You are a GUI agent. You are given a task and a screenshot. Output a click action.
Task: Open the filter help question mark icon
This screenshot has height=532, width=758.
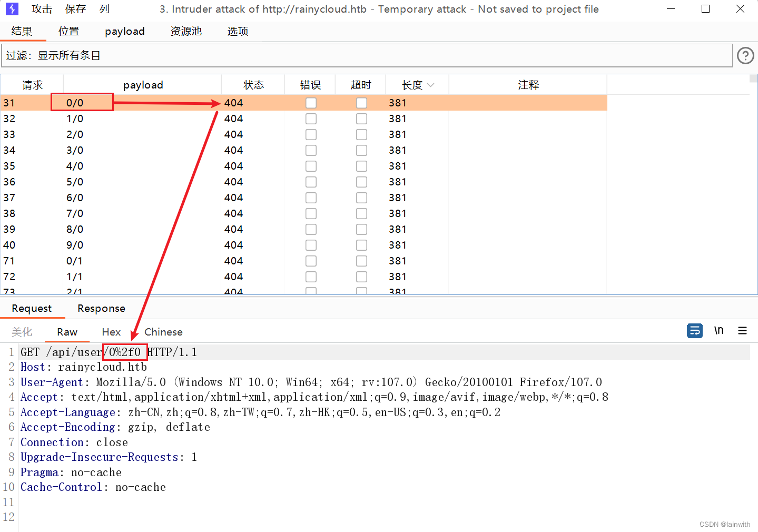pyautogui.click(x=745, y=55)
